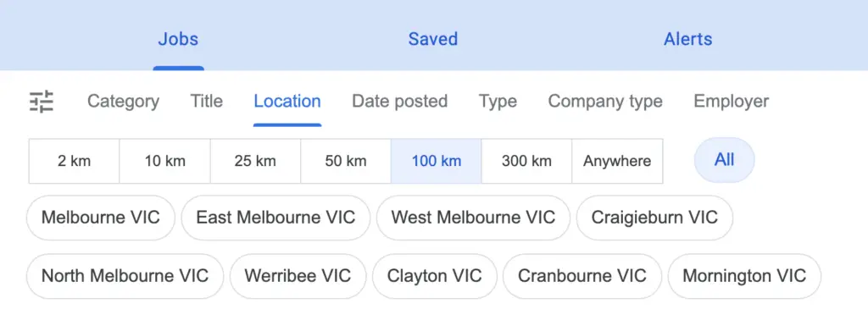Select the Clayton VIC chip
868x309 pixels.
(435, 276)
